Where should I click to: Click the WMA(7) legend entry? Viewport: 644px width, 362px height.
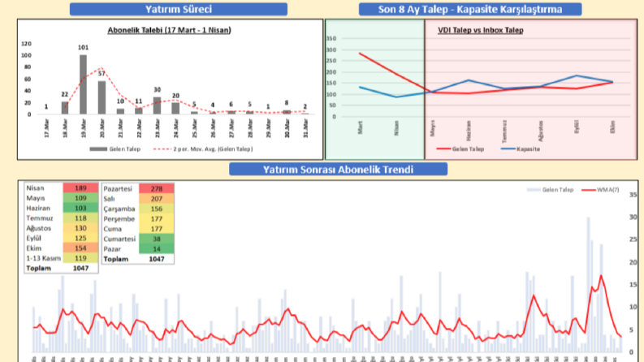pyautogui.click(x=600, y=190)
